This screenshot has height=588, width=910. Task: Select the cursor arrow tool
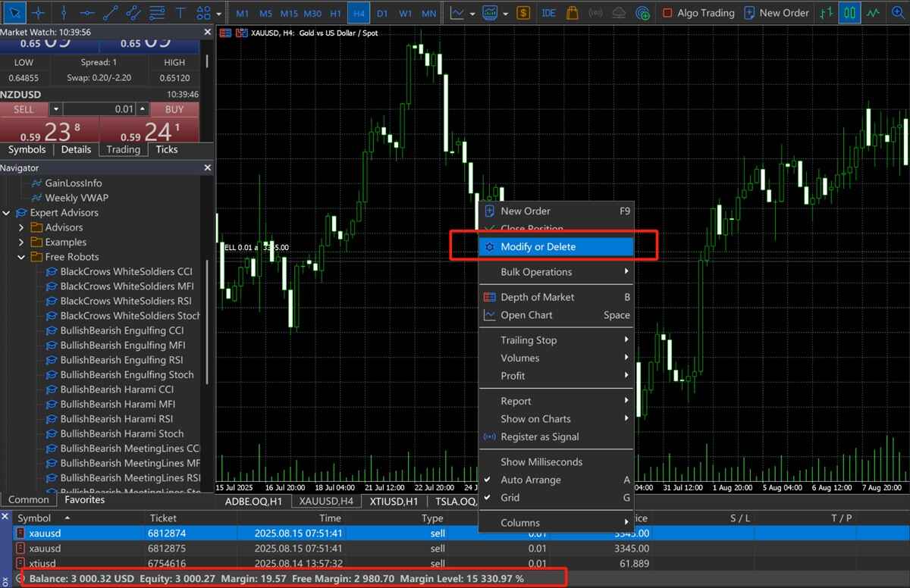14,13
